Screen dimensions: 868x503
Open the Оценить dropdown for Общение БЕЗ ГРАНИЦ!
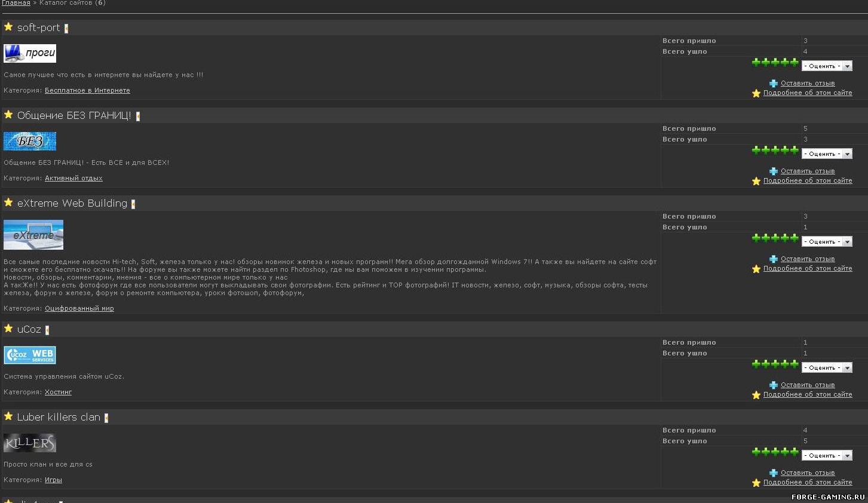click(x=827, y=154)
